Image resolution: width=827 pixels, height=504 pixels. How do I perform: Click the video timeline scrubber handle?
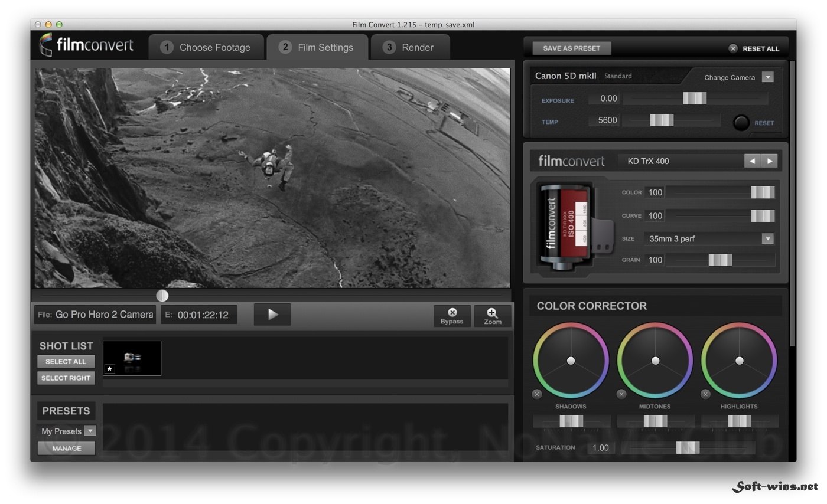pos(162,296)
